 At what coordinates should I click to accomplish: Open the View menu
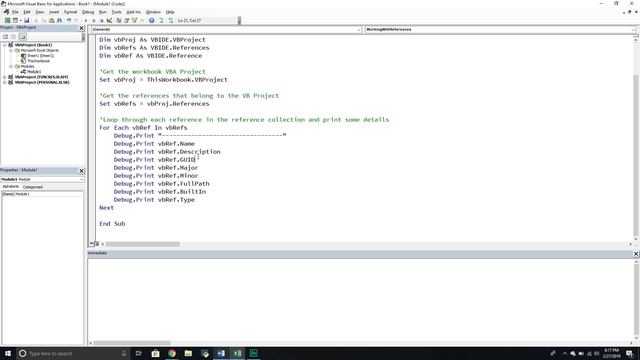click(40, 12)
